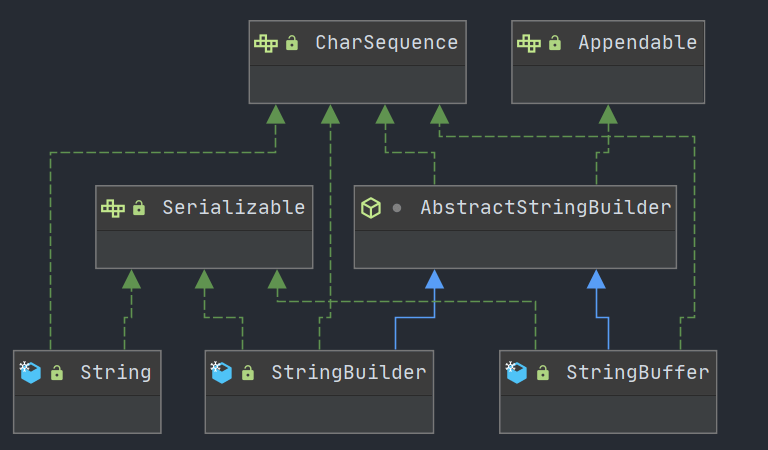The image size is (768, 450).
Task: Select the AbstractStringBuilder node label
Action: pyautogui.click(x=545, y=208)
